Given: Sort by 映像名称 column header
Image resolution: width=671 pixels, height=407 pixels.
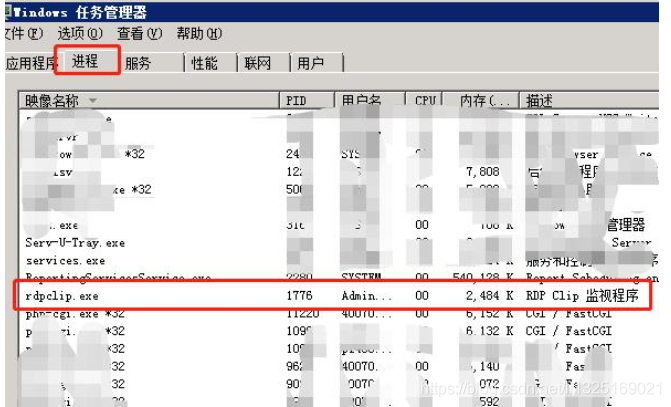Looking at the screenshot, I should (x=149, y=101).
